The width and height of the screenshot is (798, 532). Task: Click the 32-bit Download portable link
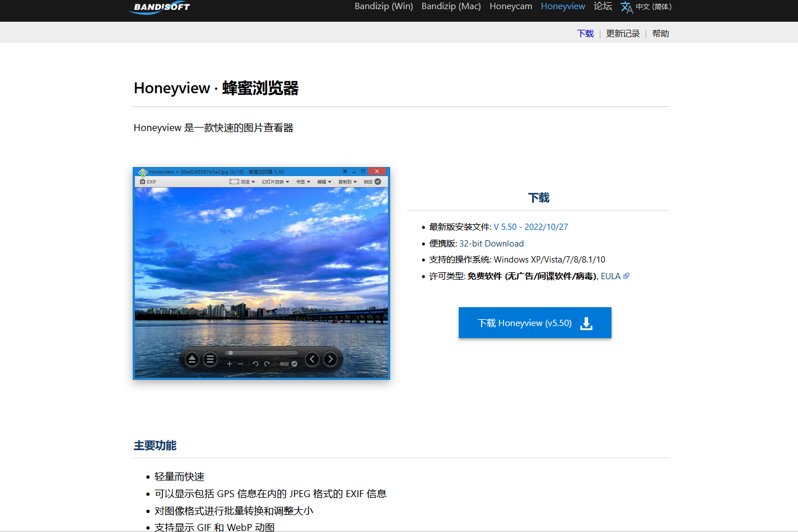tap(491, 244)
